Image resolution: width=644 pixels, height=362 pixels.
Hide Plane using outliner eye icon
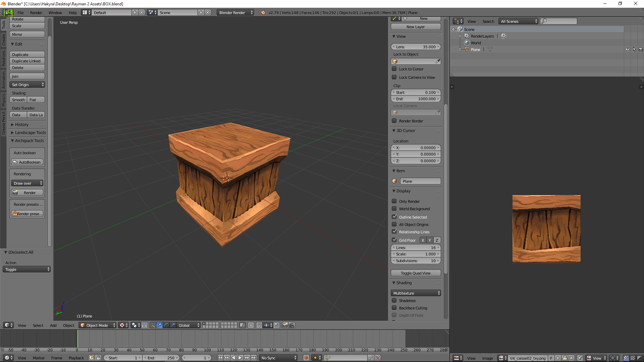coord(628,50)
